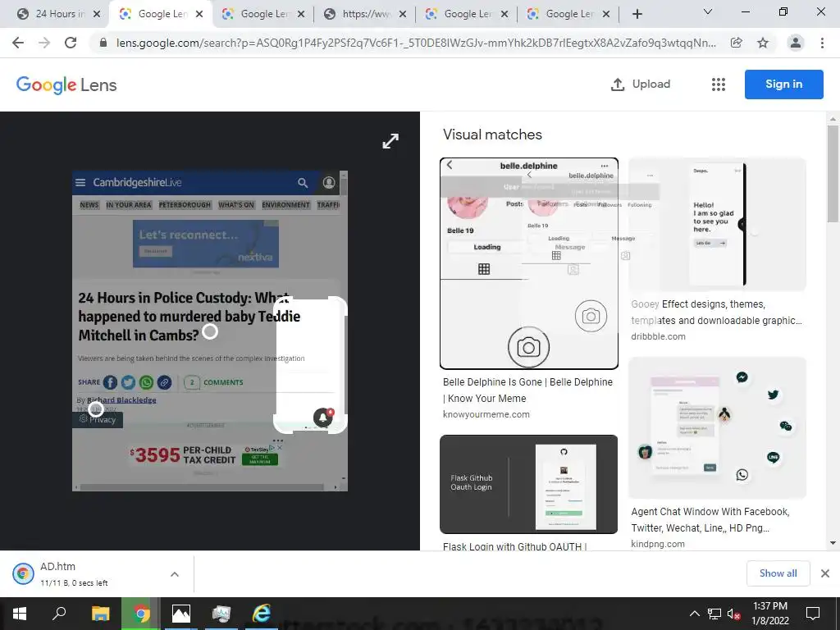840x630 pixels.
Task: Open the Google apps grid
Action: pyautogui.click(x=719, y=84)
